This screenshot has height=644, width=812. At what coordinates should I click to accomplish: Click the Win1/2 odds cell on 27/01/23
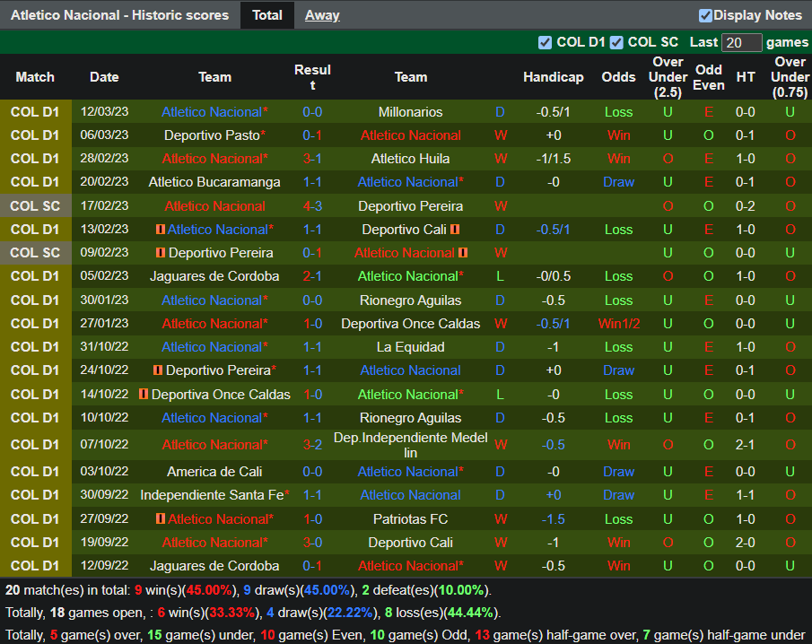pos(618,324)
